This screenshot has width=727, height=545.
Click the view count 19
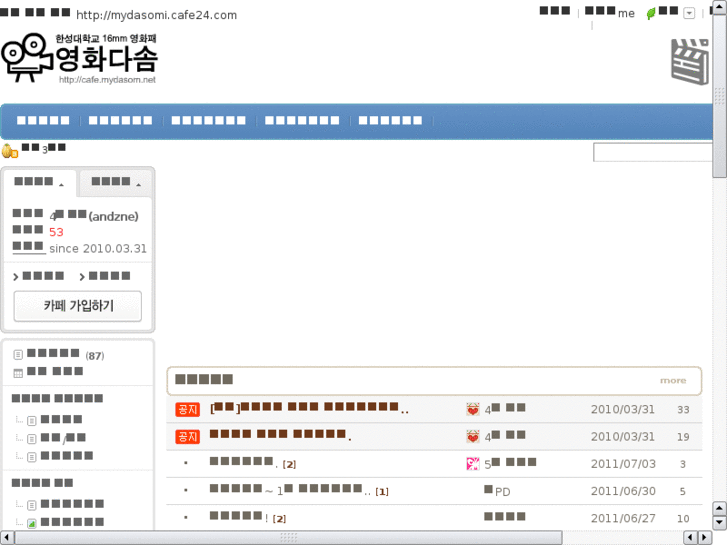(683, 437)
